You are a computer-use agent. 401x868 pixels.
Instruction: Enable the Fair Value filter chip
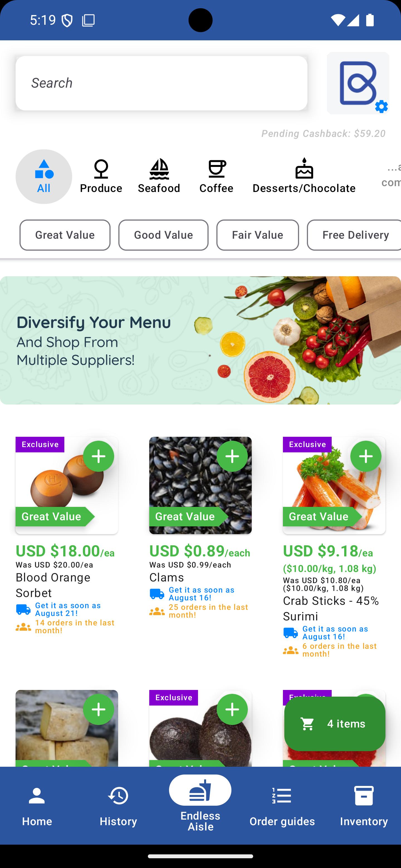257,235
